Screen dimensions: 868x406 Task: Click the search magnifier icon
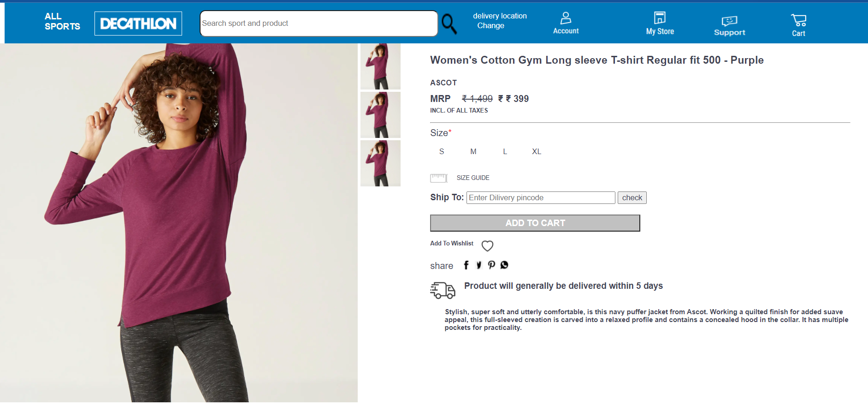449,24
